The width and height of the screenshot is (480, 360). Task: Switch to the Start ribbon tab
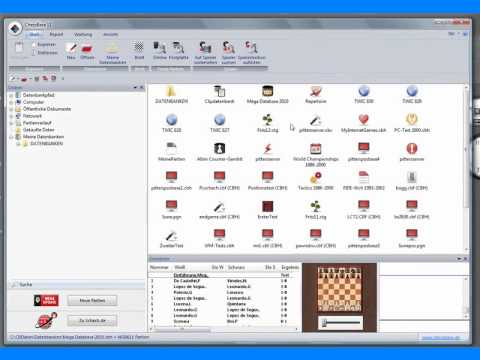[x=34, y=34]
